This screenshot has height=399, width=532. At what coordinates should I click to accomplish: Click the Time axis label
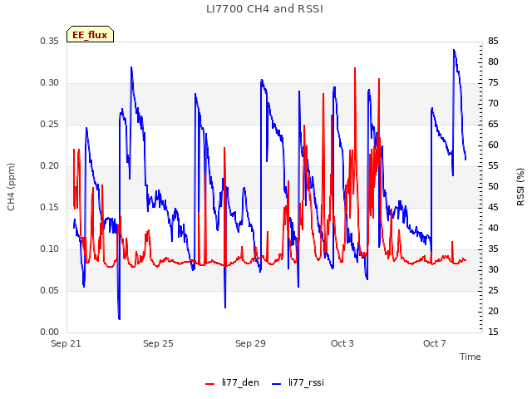[x=470, y=357]
